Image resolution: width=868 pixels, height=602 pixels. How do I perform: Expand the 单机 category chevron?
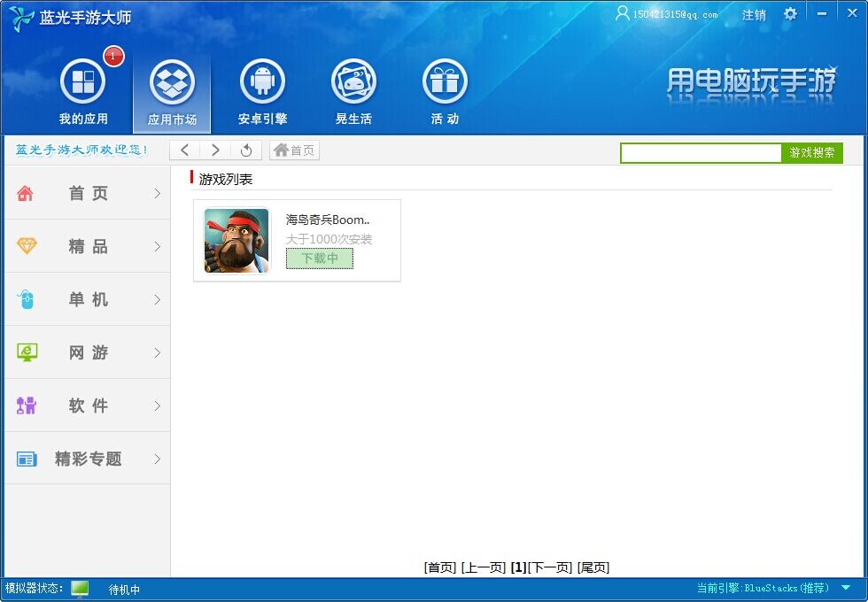pyautogui.click(x=157, y=300)
